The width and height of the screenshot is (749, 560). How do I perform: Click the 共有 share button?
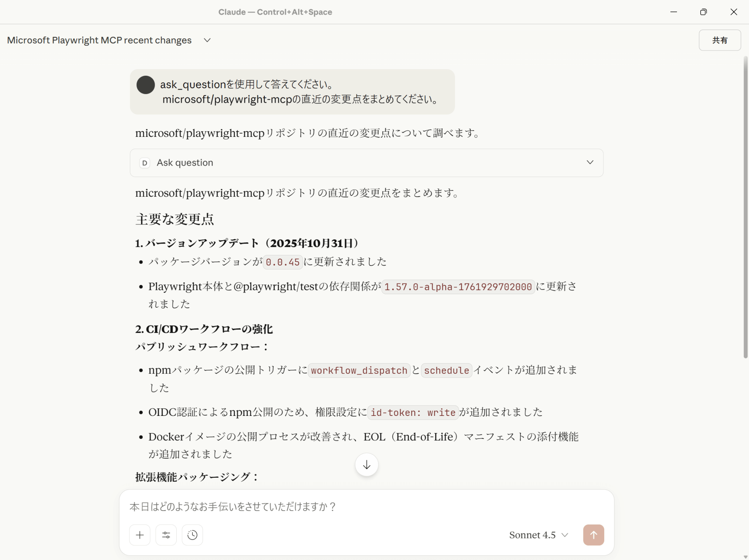click(719, 40)
